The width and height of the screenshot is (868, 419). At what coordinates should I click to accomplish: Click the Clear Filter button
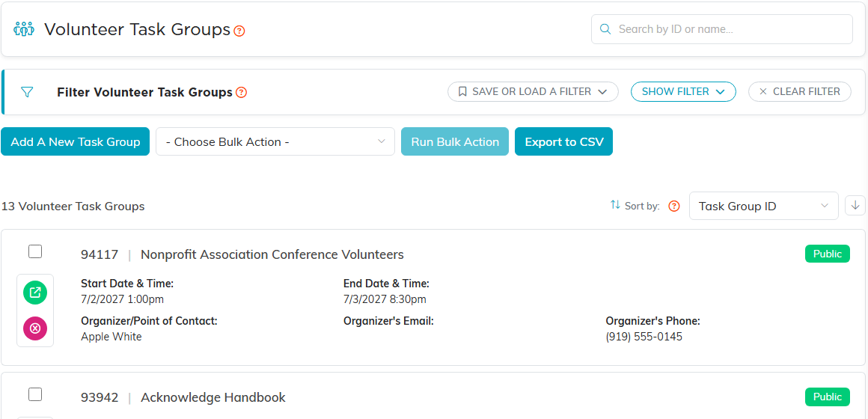799,92
